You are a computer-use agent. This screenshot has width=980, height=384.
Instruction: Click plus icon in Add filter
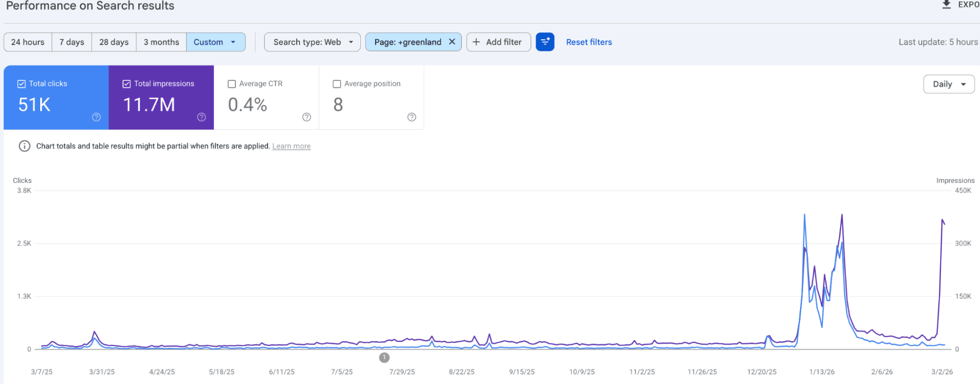(x=476, y=42)
